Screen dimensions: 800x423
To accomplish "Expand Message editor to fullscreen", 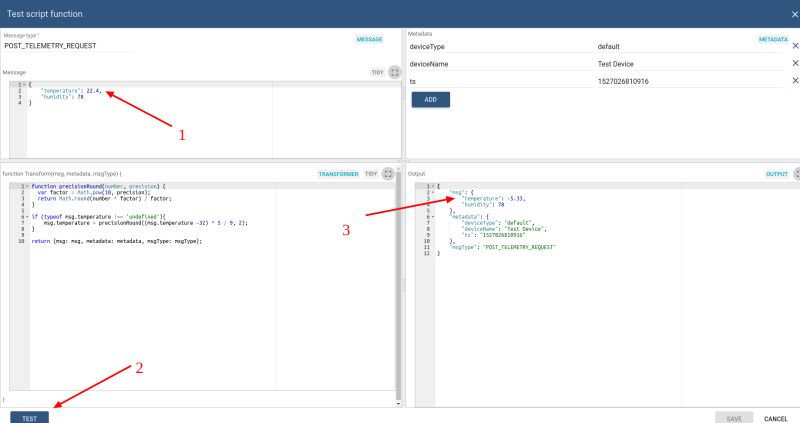I will (394, 72).
